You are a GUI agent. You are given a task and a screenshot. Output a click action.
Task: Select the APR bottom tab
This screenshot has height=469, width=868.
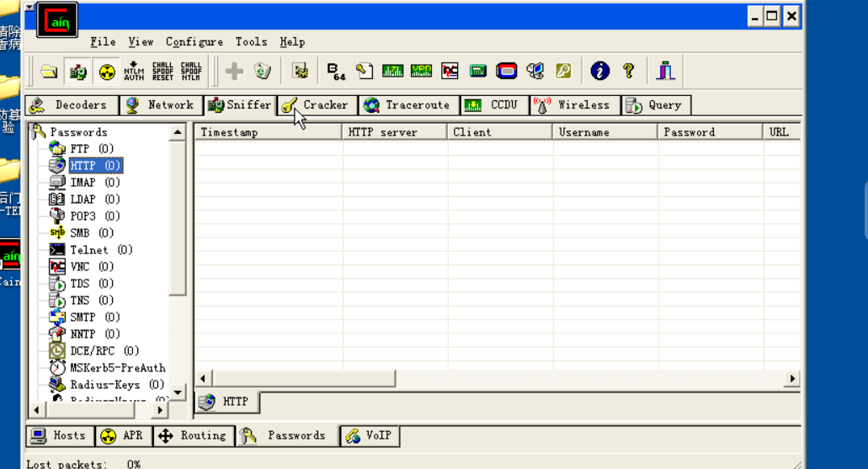click(x=124, y=436)
